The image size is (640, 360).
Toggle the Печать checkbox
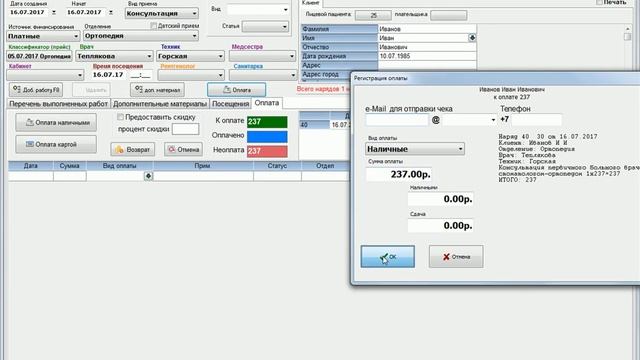(600, 2)
